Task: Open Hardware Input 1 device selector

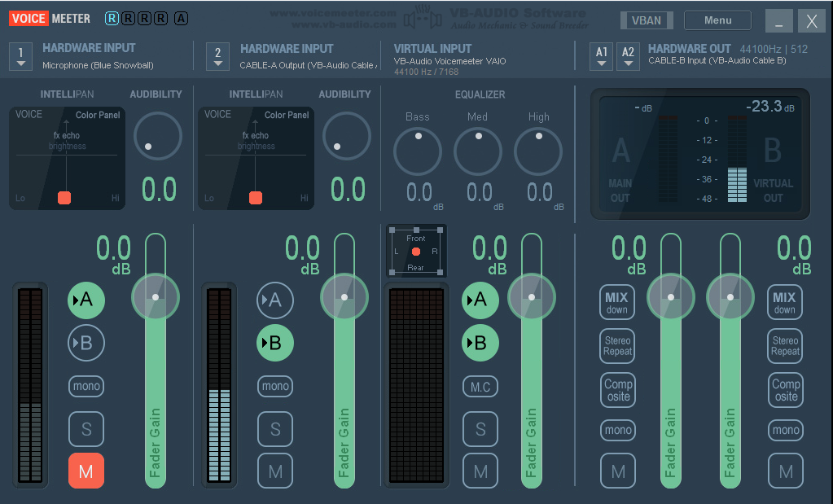Action: point(20,56)
